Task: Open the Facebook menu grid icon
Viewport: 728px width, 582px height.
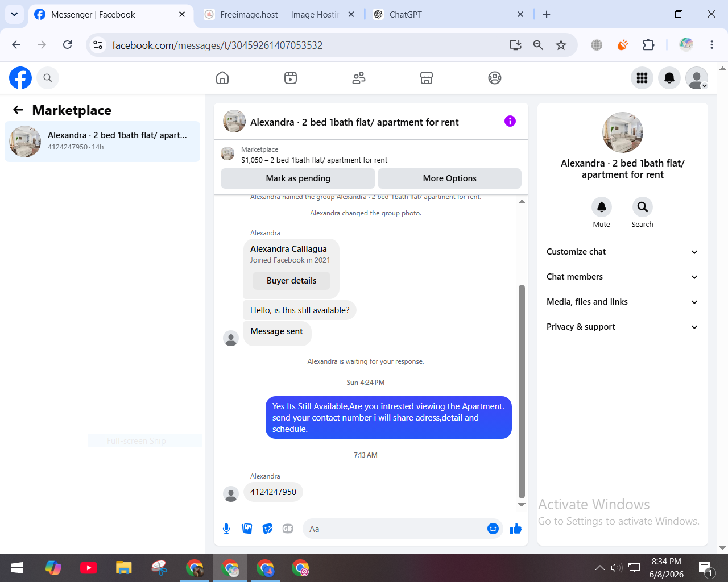Action: pyautogui.click(x=642, y=78)
